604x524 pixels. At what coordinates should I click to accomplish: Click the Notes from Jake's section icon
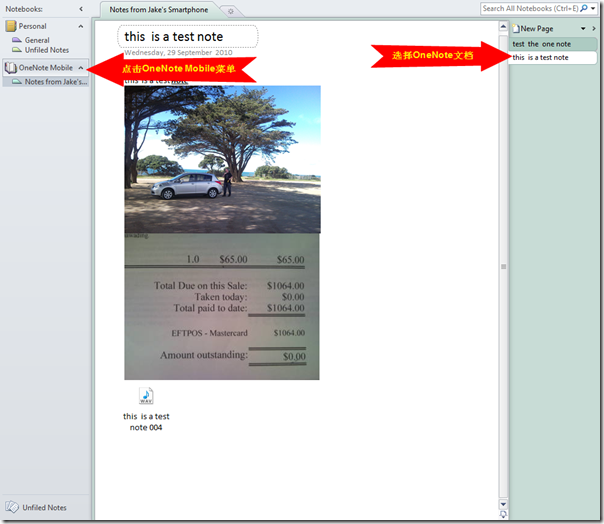[x=17, y=82]
